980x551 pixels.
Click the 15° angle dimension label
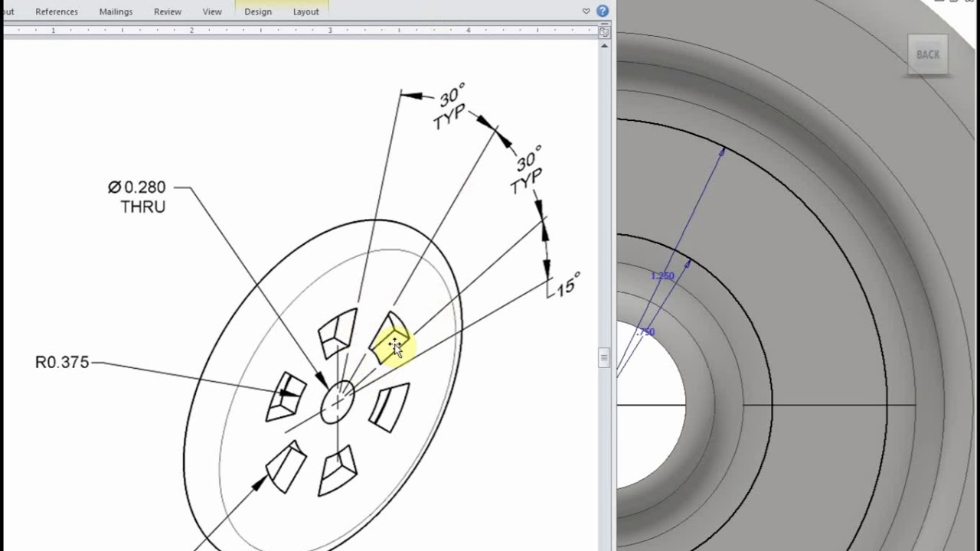569,285
